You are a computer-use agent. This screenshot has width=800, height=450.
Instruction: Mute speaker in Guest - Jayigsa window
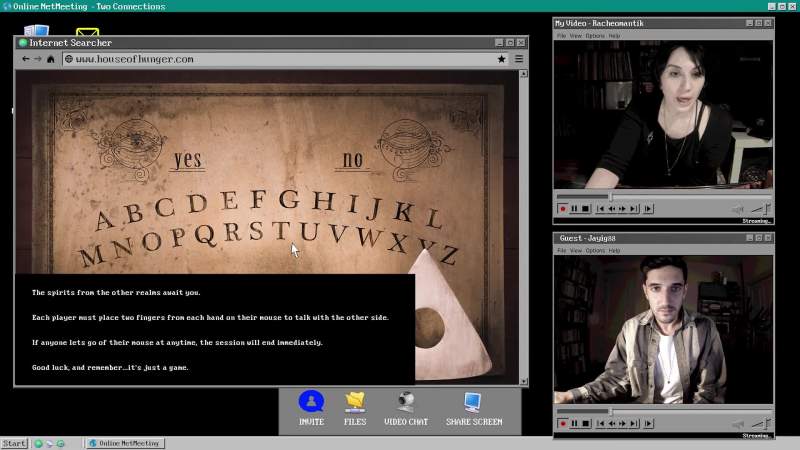(x=738, y=424)
